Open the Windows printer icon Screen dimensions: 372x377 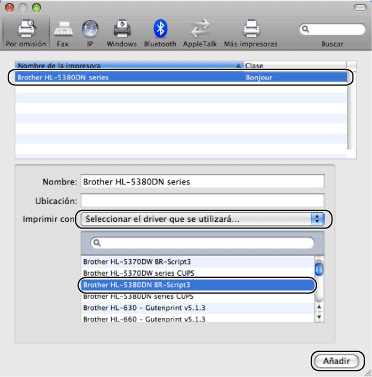click(x=122, y=33)
